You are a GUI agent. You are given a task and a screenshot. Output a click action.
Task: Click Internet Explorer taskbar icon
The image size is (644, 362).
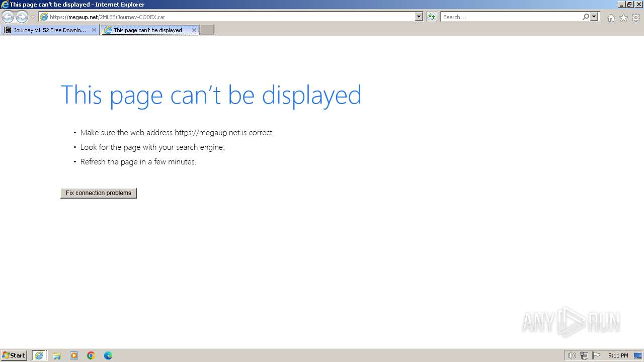39,355
